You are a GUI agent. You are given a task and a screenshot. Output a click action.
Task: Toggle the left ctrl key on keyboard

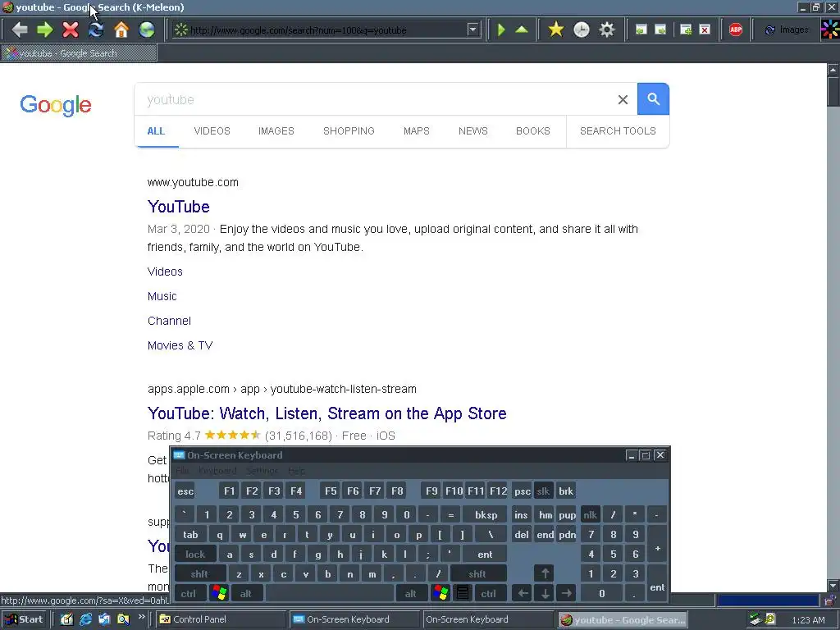(188, 594)
